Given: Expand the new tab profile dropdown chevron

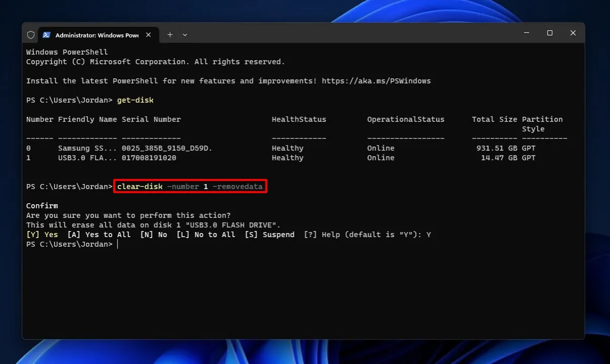Looking at the screenshot, I should (185, 35).
